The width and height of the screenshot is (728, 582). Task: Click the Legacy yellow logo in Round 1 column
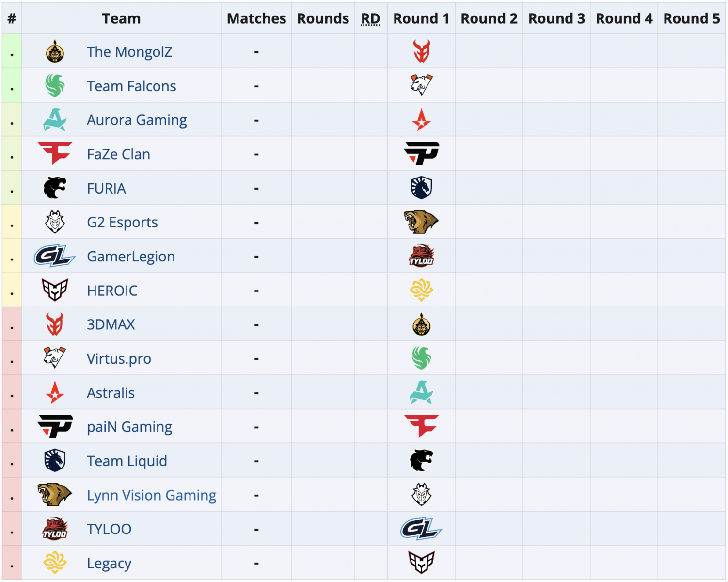tap(421, 290)
